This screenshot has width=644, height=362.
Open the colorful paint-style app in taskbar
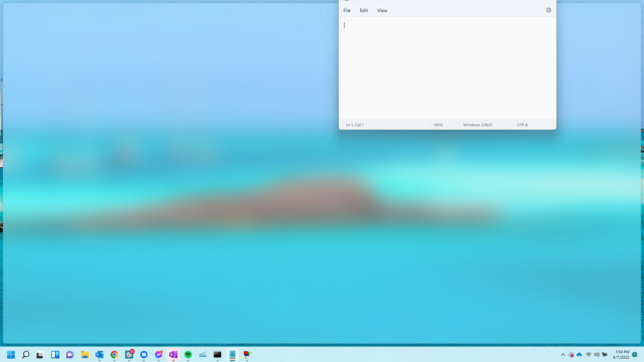pyautogui.click(x=247, y=355)
